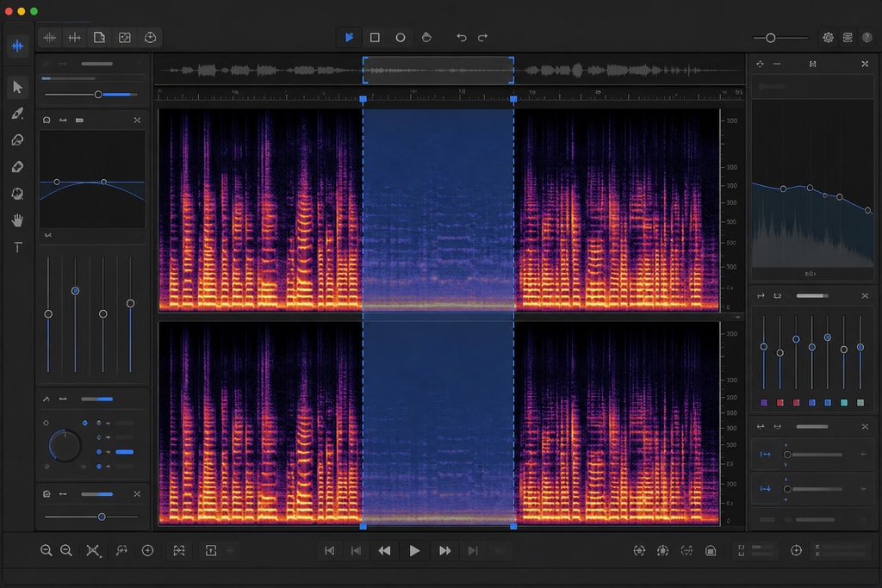Choose the square selection shape button
Screen dimensions: 882x588
coord(375,37)
